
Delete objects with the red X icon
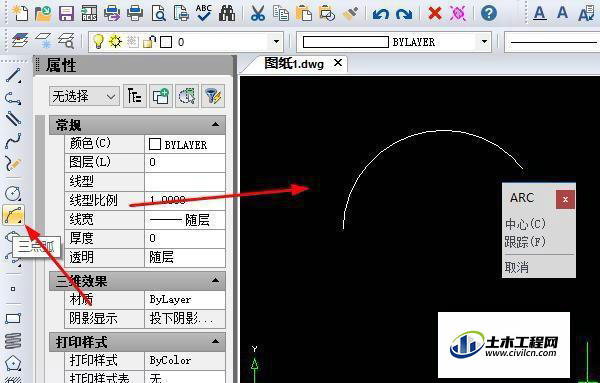click(x=435, y=13)
